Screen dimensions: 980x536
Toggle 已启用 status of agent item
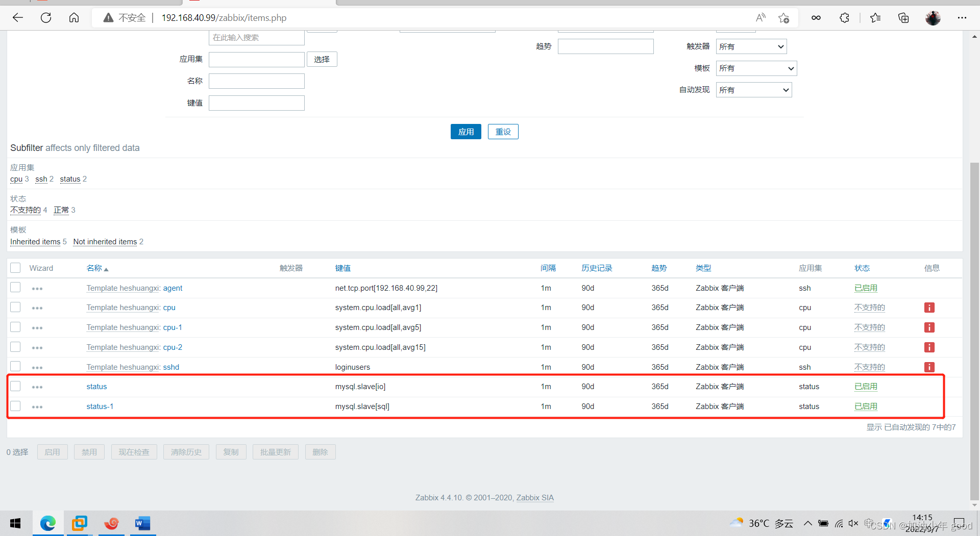(866, 288)
